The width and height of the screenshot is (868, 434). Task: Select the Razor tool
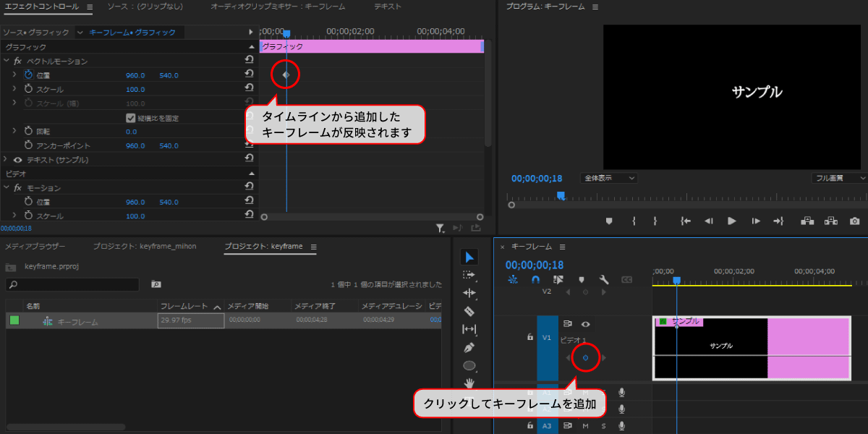[x=469, y=311]
